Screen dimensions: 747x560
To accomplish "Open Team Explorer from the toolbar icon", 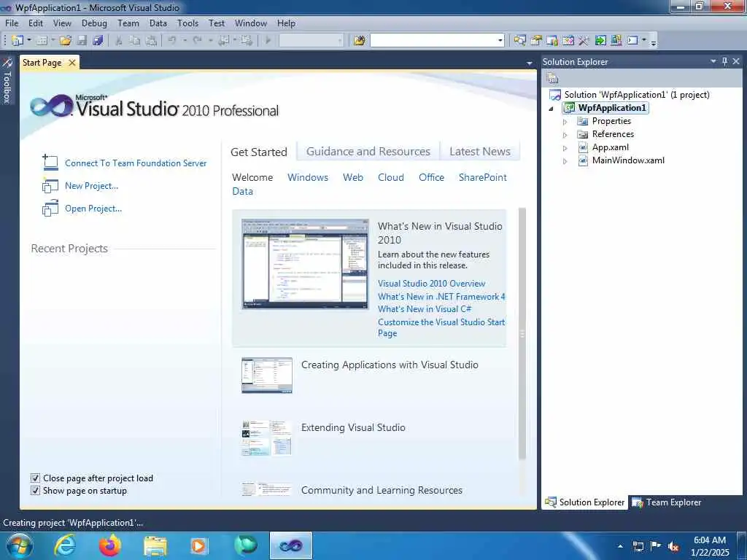I will (x=552, y=41).
